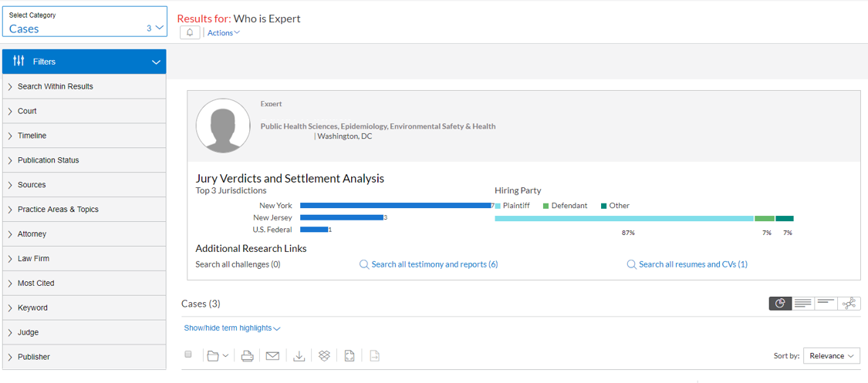Select the full-text list view icon

click(x=802, y=303)
